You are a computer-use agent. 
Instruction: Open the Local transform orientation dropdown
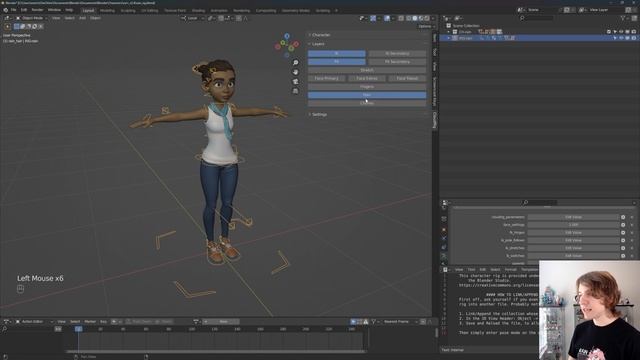193,18
